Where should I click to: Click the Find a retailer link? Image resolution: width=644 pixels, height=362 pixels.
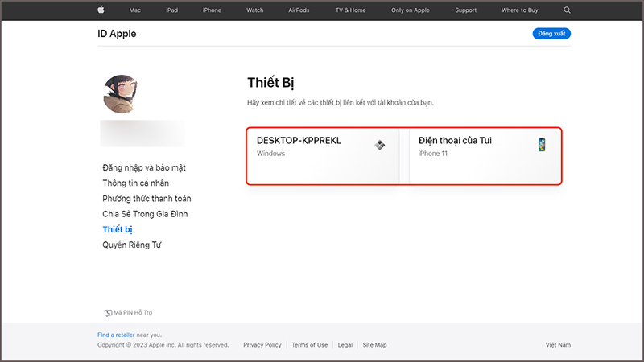116,335
